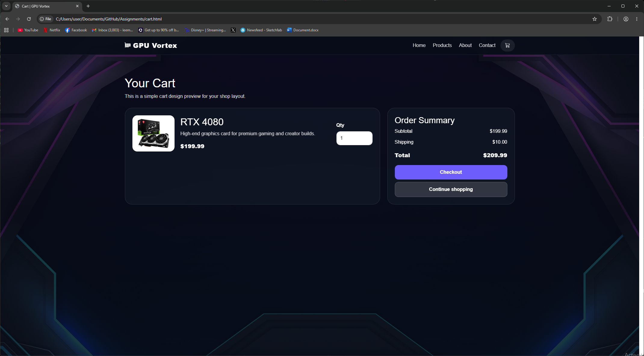Click the $199.99 item price
The width and height of the screenshot is (644, 356).
(x=192, y=146)
